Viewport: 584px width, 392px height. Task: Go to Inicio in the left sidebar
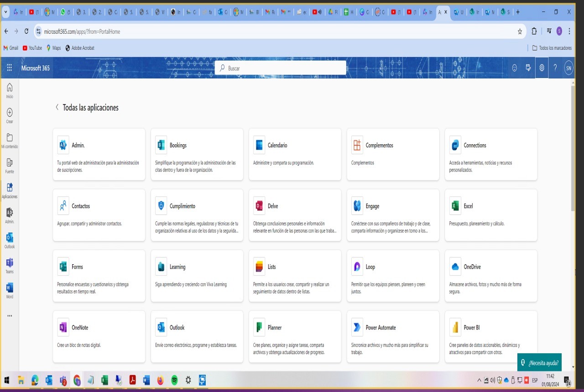10,90
